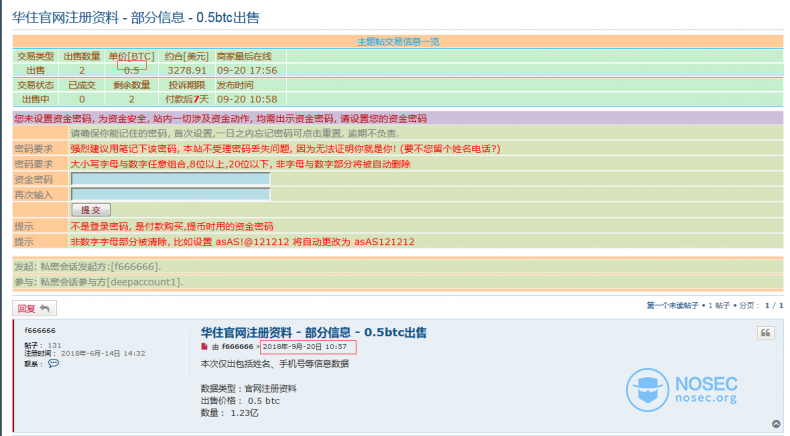Viewport: 790px width, 436px height.
Task: Open the f666666 username in the left profile panel
Action: pos(40,330)
